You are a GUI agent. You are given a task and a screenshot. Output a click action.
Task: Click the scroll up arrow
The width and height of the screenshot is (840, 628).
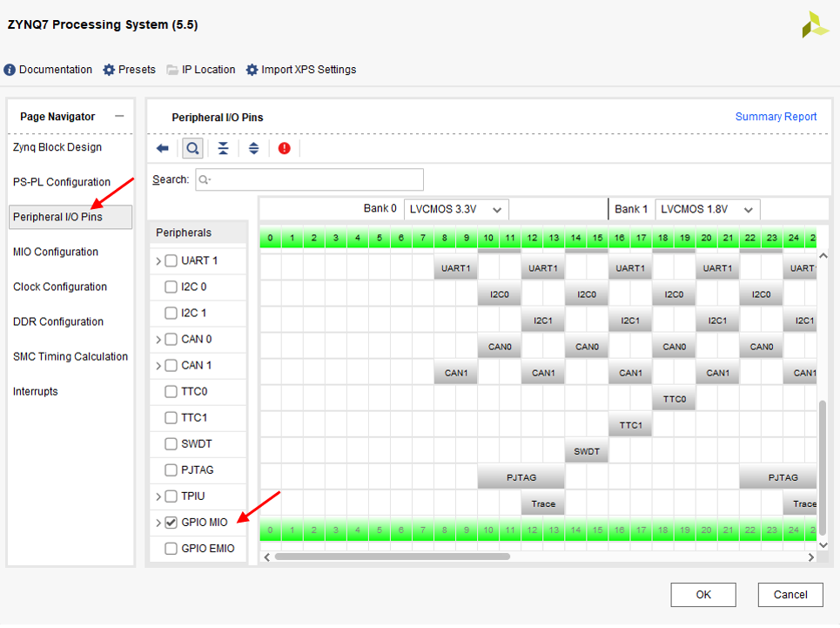[823, 255]
